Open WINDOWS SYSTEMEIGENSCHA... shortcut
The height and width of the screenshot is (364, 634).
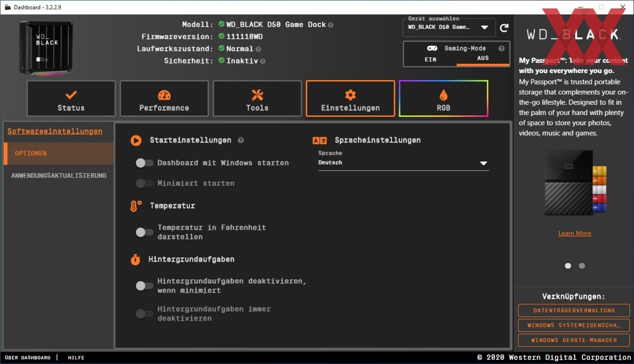[574, 325]
